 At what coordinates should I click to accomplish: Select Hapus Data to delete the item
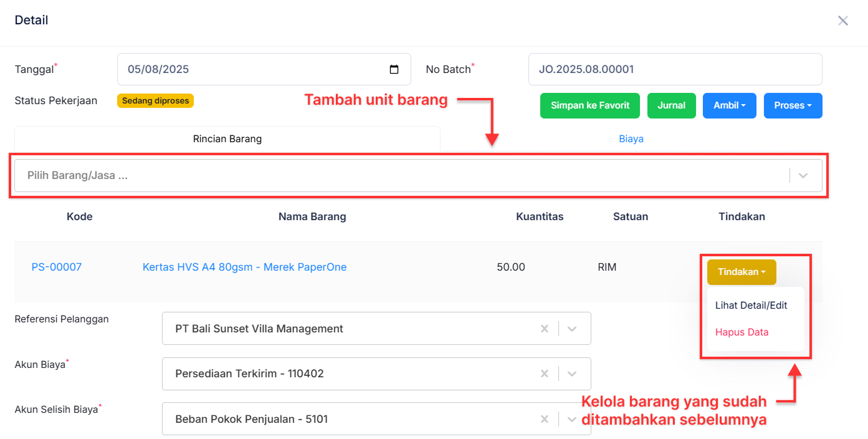click(742, 332)
